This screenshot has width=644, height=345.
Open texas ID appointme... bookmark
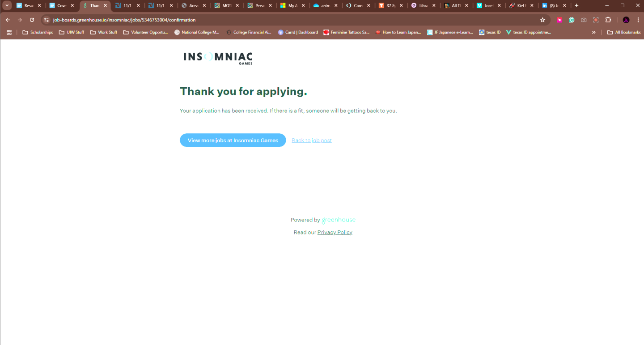point(529,32)
